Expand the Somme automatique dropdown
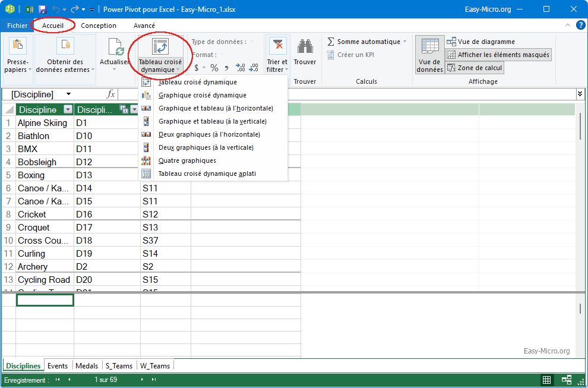The height and width of the screenshot is (388, 588). click(405, 42)
